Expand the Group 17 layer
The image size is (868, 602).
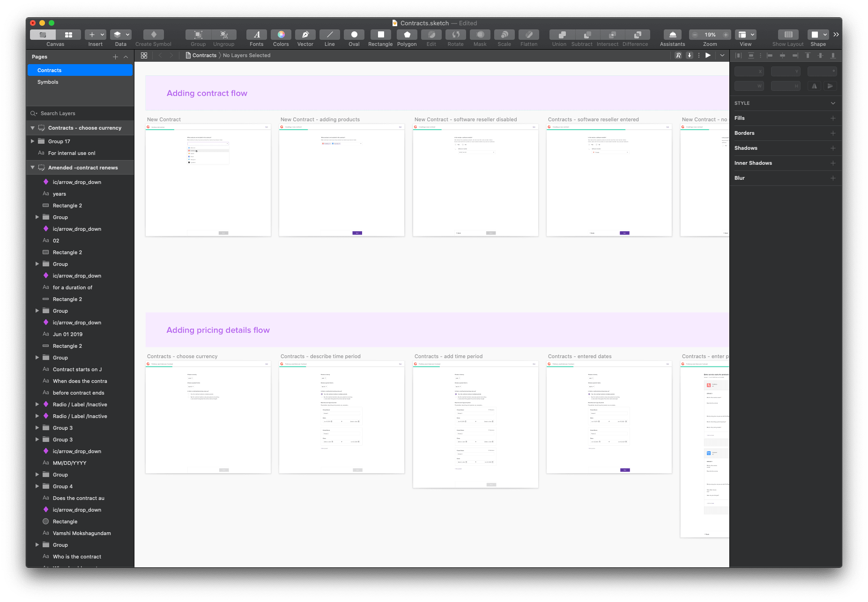[x=32, y=141]
